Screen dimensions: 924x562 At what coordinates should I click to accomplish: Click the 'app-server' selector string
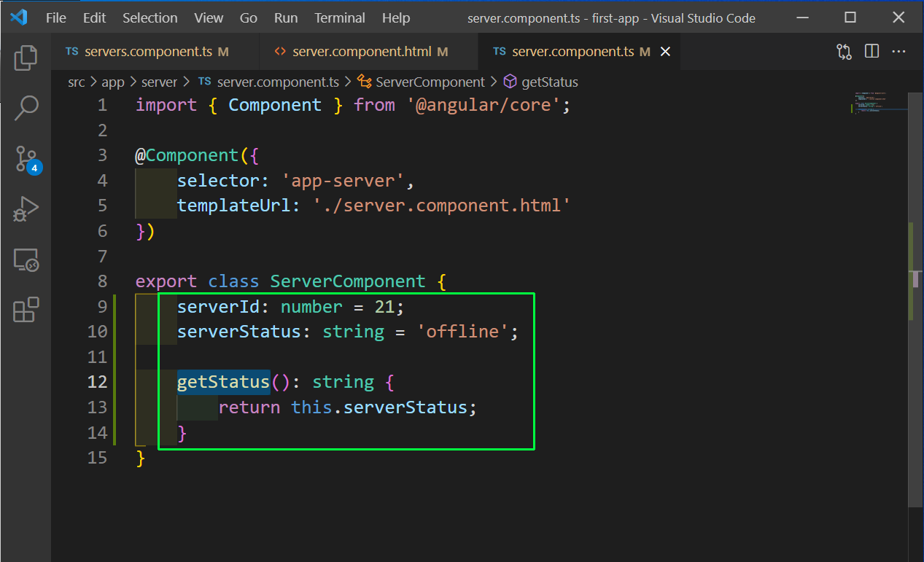tap(343, 181)
